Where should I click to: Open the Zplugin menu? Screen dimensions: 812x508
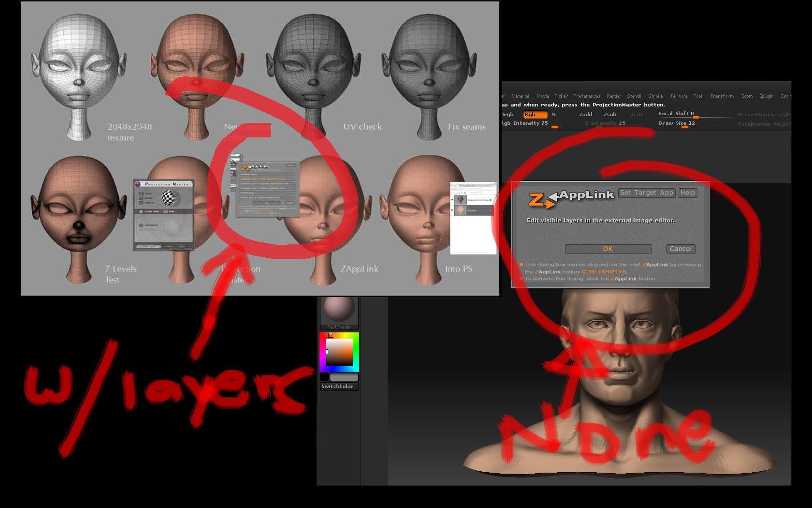click(766, 96)
